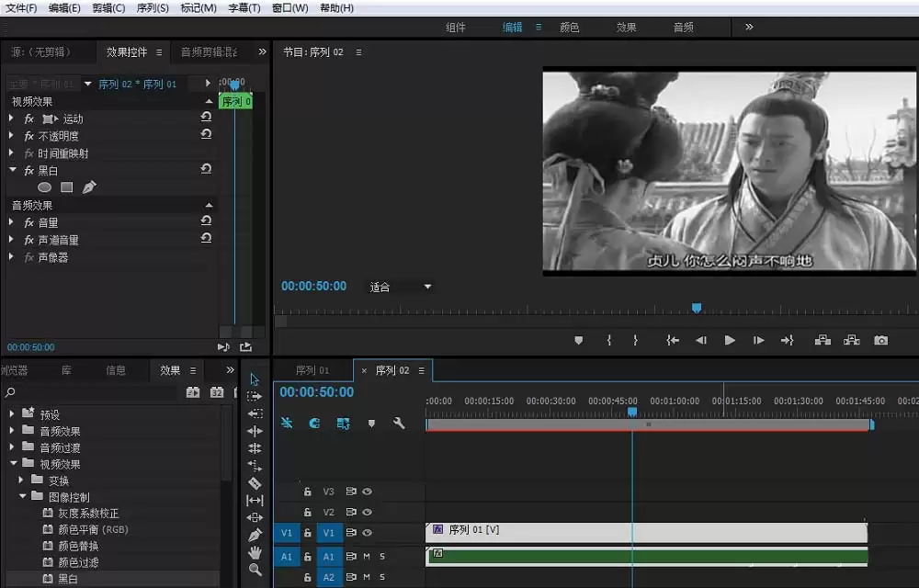Click the Export Frame camera icon
Image resolution: width=919 pixels, height=588 pixels.
point(880,340)
